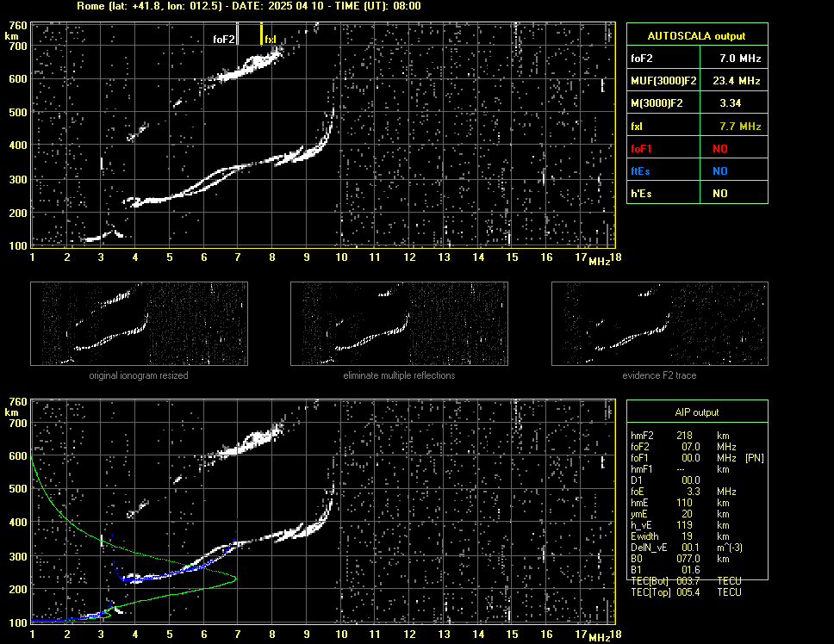Select the '3.34' value
This screenshot has width=834, height=644.
point(731,103)
